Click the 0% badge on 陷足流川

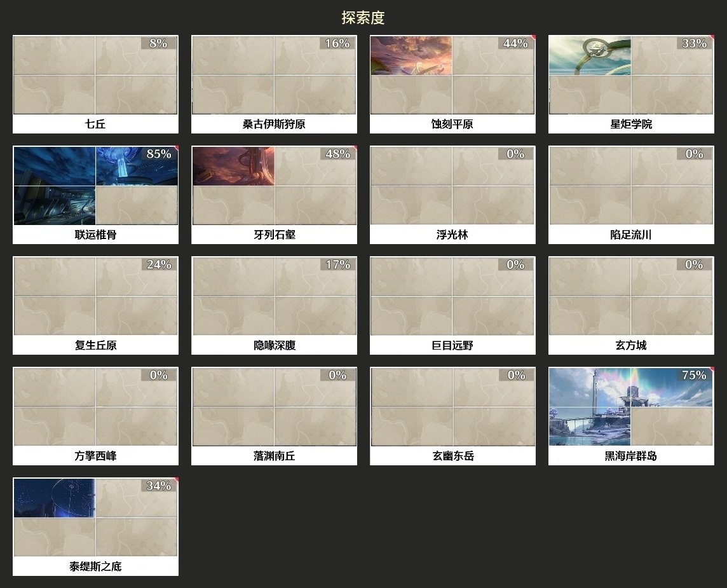(x=694, y=153)
